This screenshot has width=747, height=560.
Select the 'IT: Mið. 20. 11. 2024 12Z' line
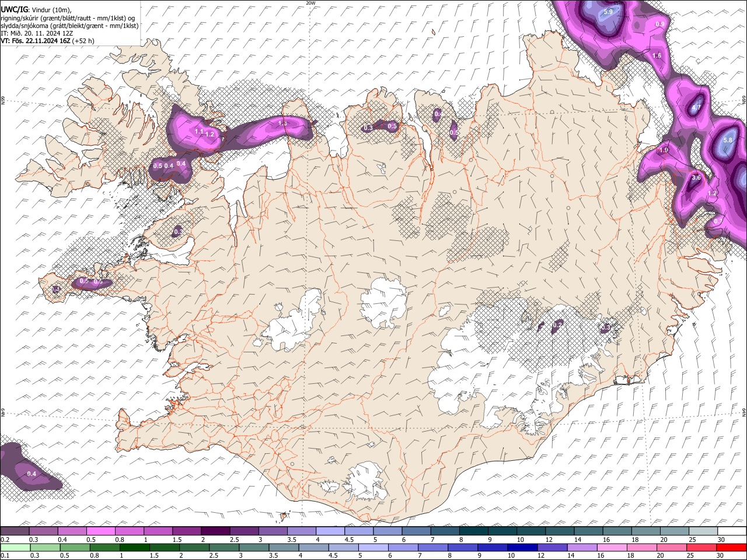pos(37,33)
